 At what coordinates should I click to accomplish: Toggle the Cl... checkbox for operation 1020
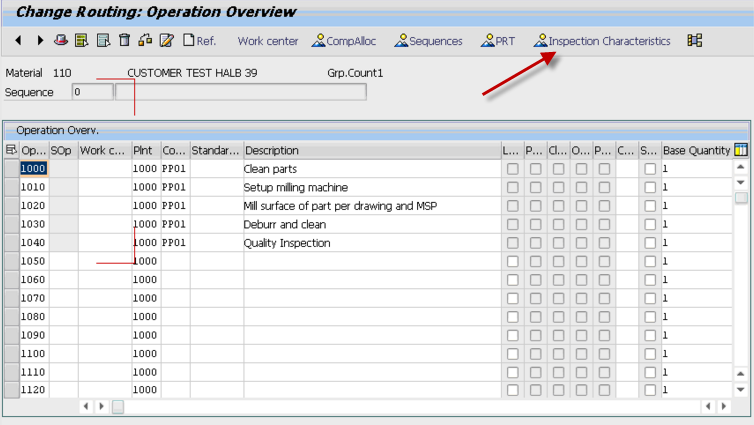coord(558,206)
